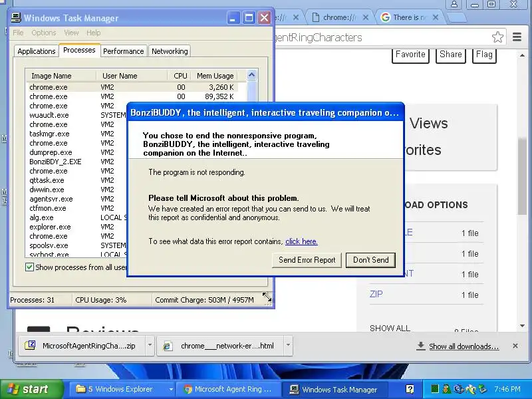Click the Chrome page scrollbar up arrow
Viewport: 532px width, 399px height.
click(x=522, y=55)
